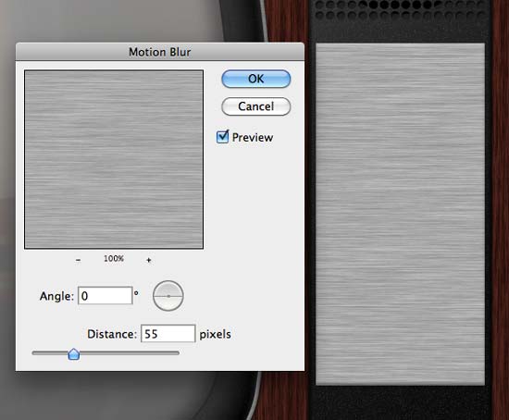Viewport: 509px width, 420px height.
Task: Click the Motion Blur title bar
Action: tap(160, 52)
